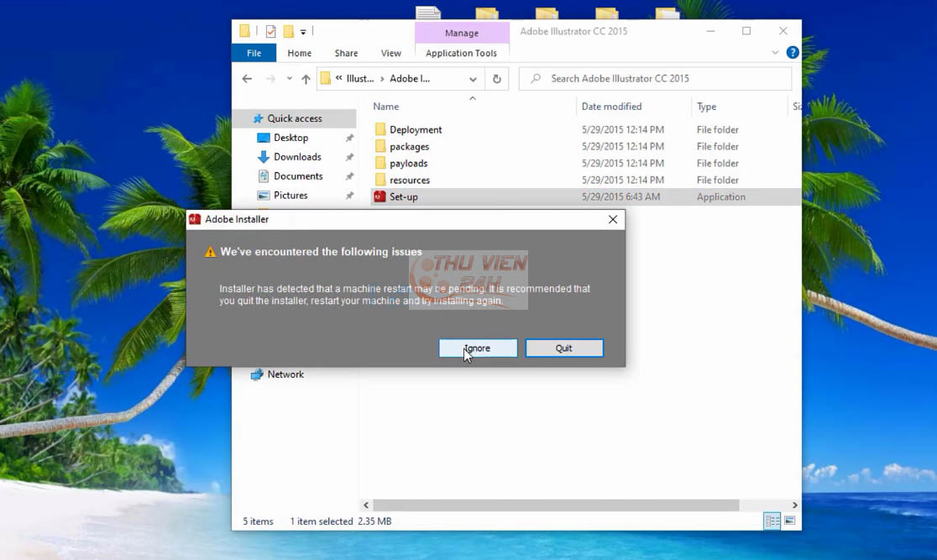
Task: Click the resources folder icon
Action: pos(380,180)
